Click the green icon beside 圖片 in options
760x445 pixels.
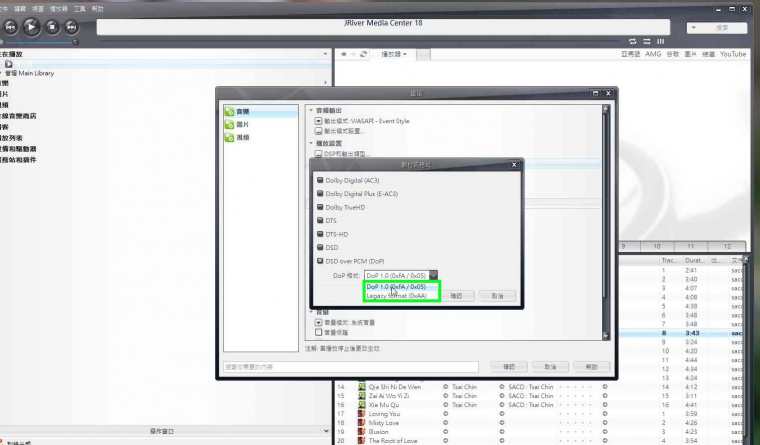[x=230, y=125]
